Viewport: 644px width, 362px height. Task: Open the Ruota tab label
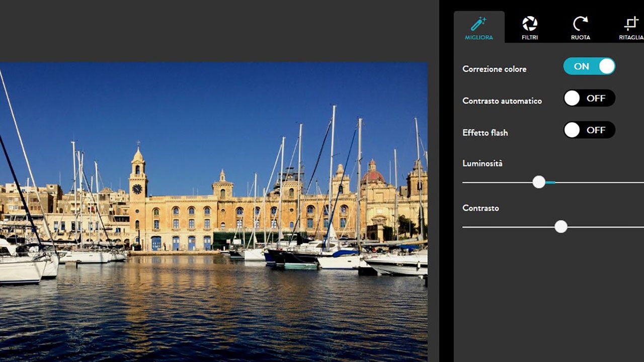click(580, 38)
